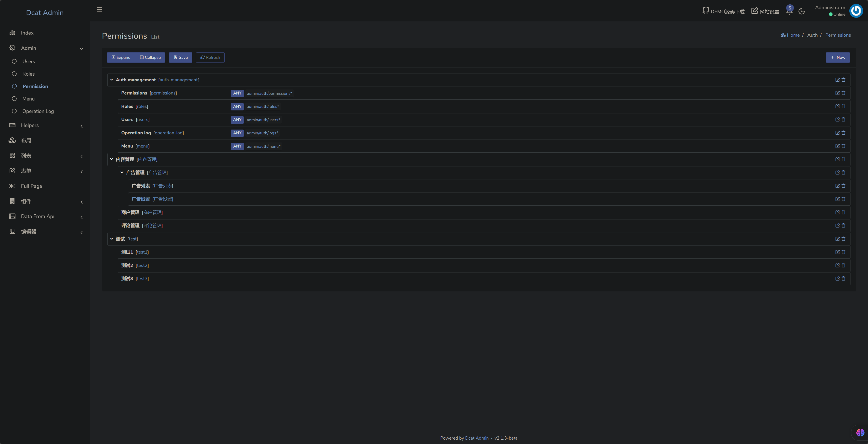Click the Dcat Admin logo title
This screenshot has height=444, width=868.
coord(45,12)
